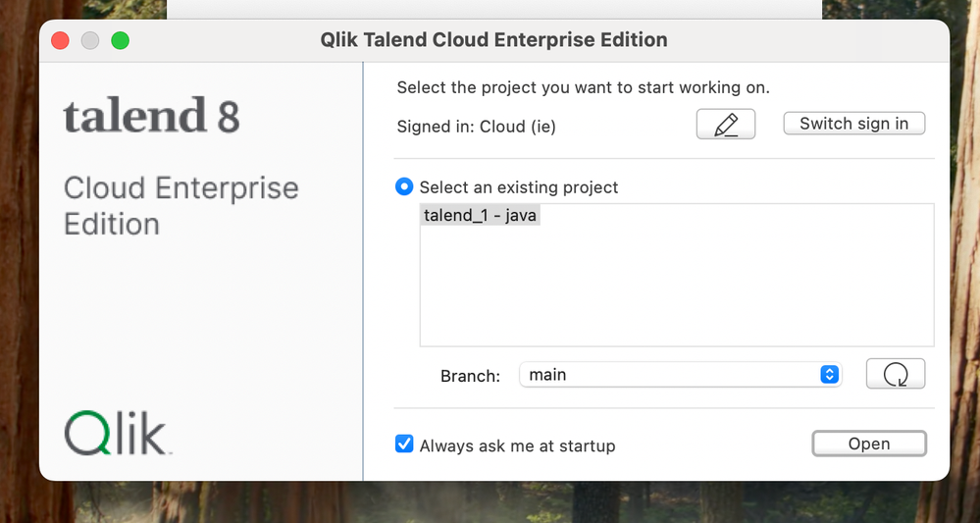Open the Branch dropdown showing main

[x=680, y=374]
